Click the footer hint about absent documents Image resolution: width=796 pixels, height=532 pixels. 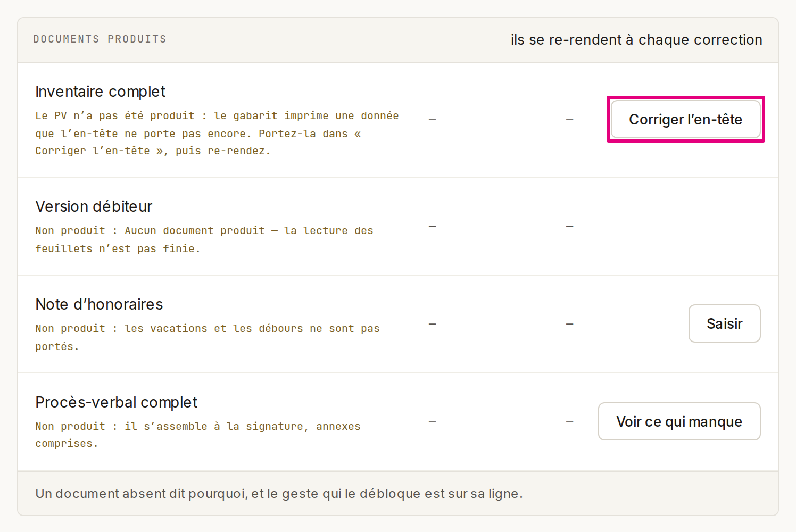click(x=279, y=494)
